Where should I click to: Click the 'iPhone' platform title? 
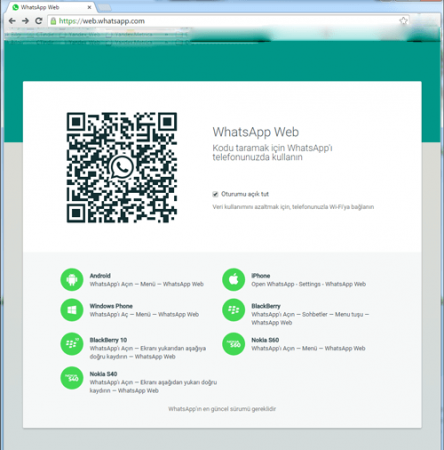261,276
